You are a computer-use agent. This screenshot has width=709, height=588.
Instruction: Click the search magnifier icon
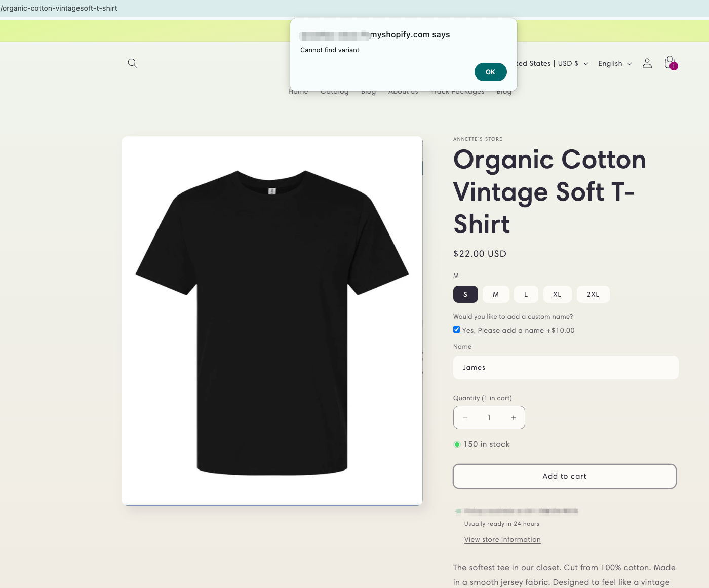pos(133,63)
